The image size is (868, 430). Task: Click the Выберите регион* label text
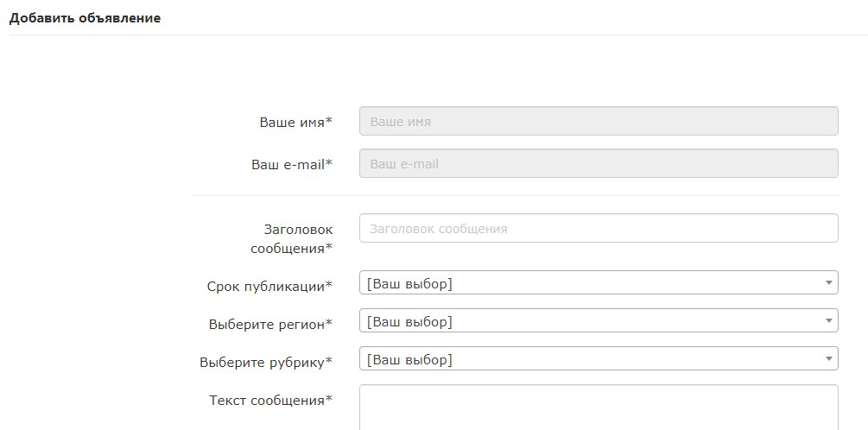click(270, 325)
